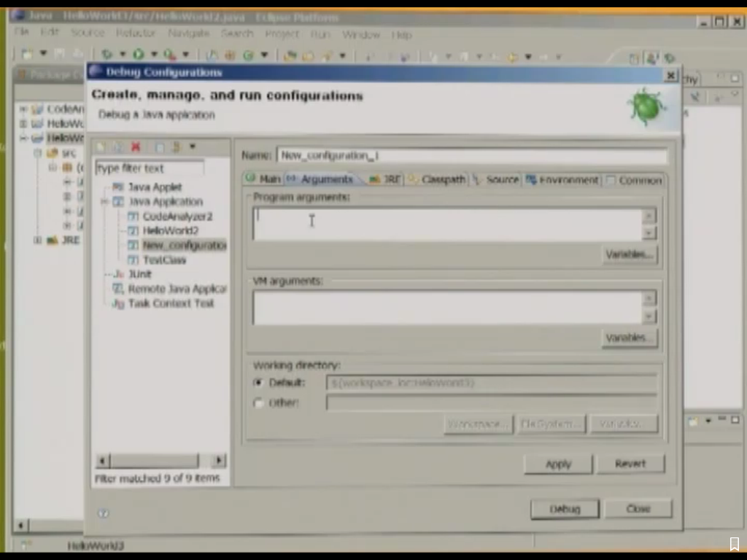Click the Java perspective icon at top right
The image size is (747, 560).
click(x=651, y=58)
